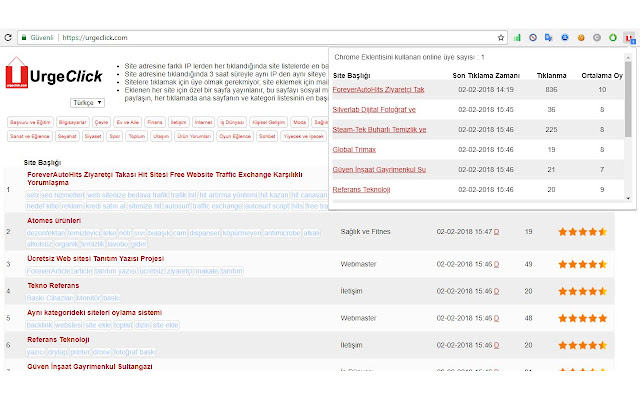This screenshot has width=640, height=400.
Task: Open the green bar-chart extension icon
Action: pos(517,38)
